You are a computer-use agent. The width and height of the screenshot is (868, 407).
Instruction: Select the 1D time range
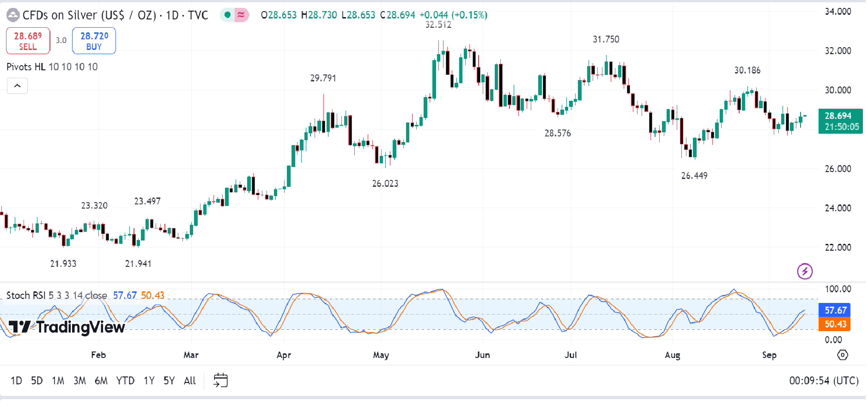click(x=16, y=380)
